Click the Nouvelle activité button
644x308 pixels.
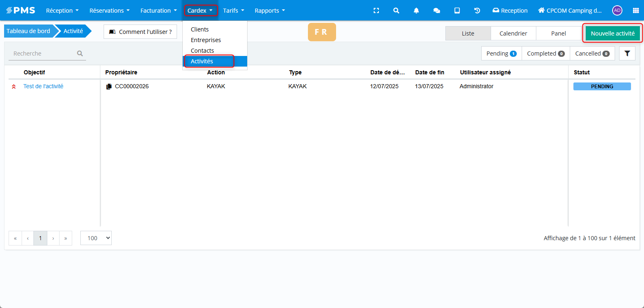click(612, 33)
